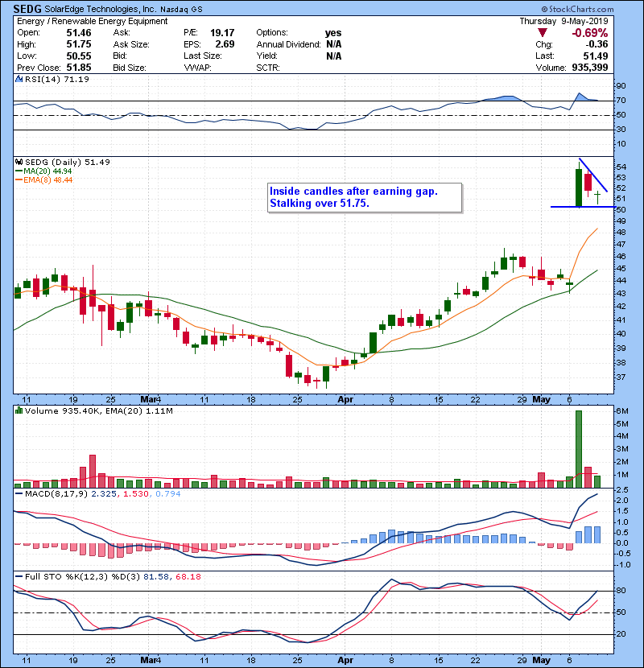This screenshot has width=644, height=668.
Task: Click the Ask Size label
Action: [x=131, y=44]
